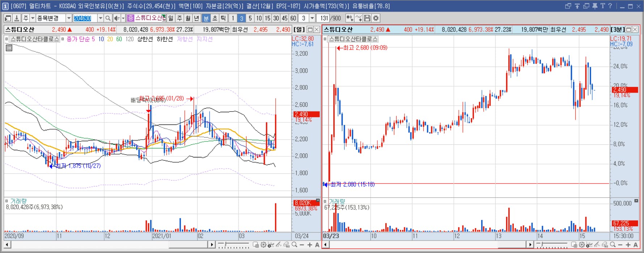Select the 3-minute interval button
The width and height of the screenshot is (644, 253).
pyautogui.click(x=242, y=18)
